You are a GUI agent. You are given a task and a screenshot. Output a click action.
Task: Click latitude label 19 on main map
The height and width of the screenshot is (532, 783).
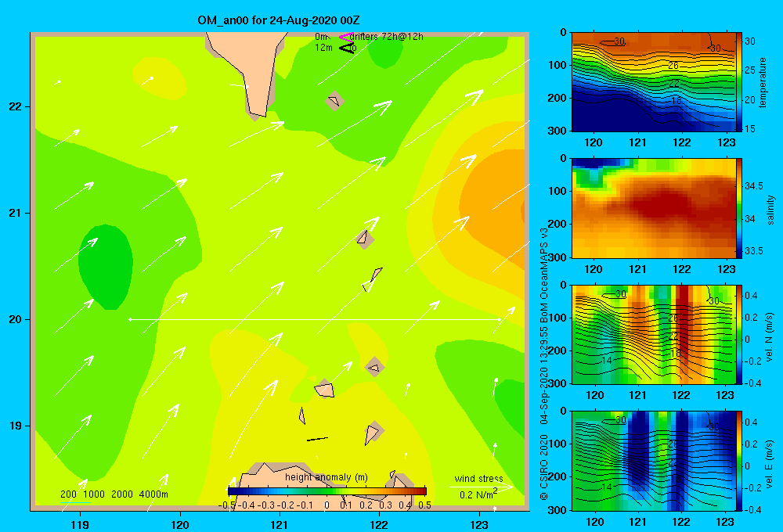point(16,426)
